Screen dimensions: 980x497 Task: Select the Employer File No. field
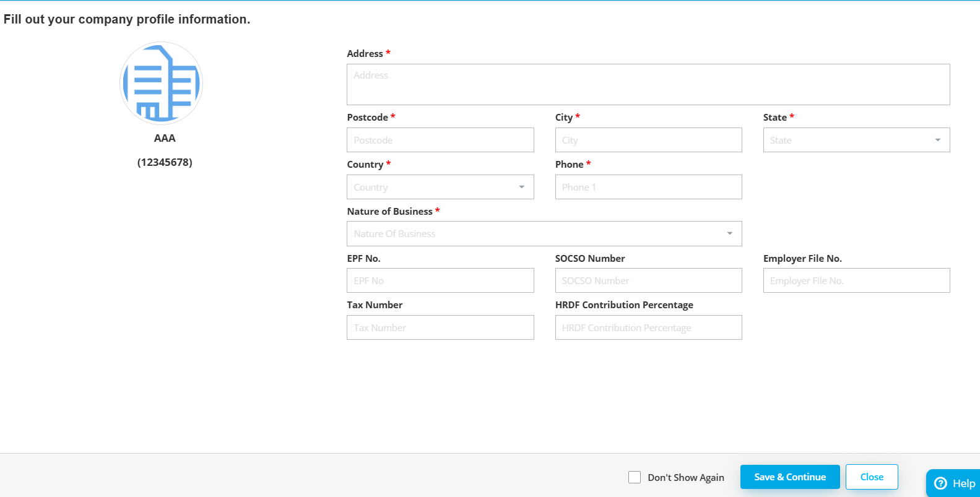tap(856, 280)
